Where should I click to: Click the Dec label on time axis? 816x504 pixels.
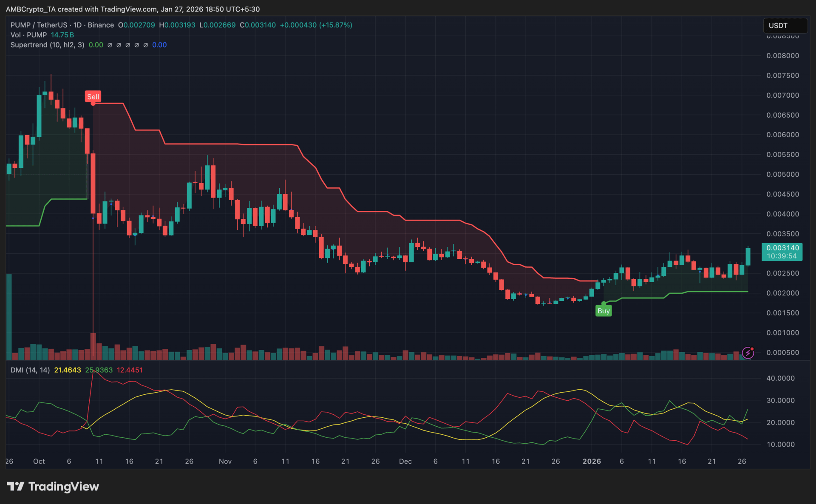point(405,461)
